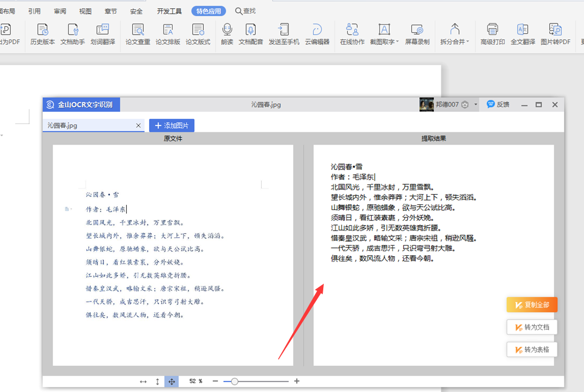Switch to the 审阅 ribbon tab

(61, 10)
